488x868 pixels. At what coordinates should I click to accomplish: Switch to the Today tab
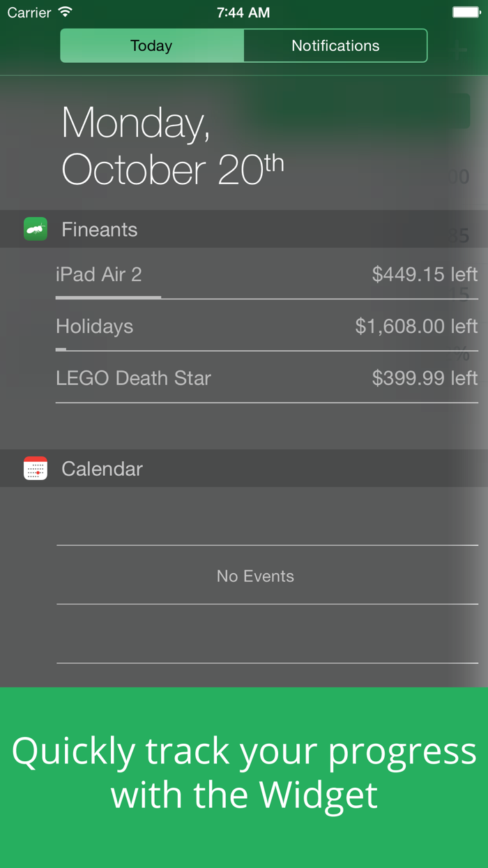tap(151, 46)
